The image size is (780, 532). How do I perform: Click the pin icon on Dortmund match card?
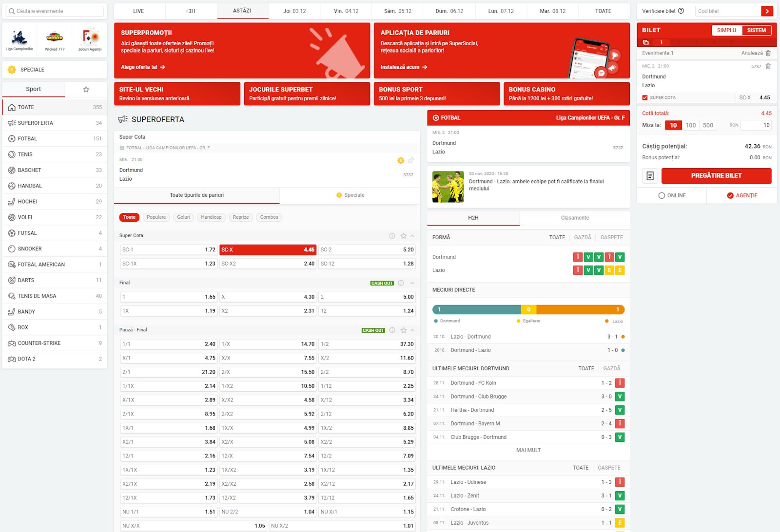click(411, 160)
